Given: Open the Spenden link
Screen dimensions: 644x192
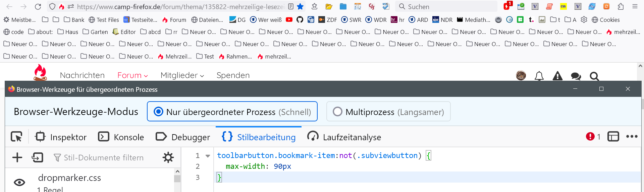Looking at the screenshot, I should (x=233, y=75).
